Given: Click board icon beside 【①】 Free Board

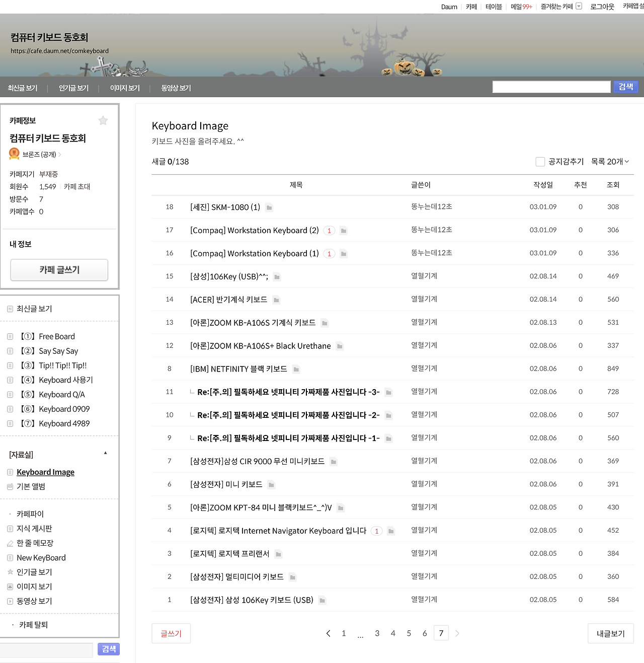Looking at the screenshot, I should tap(10, 336).
